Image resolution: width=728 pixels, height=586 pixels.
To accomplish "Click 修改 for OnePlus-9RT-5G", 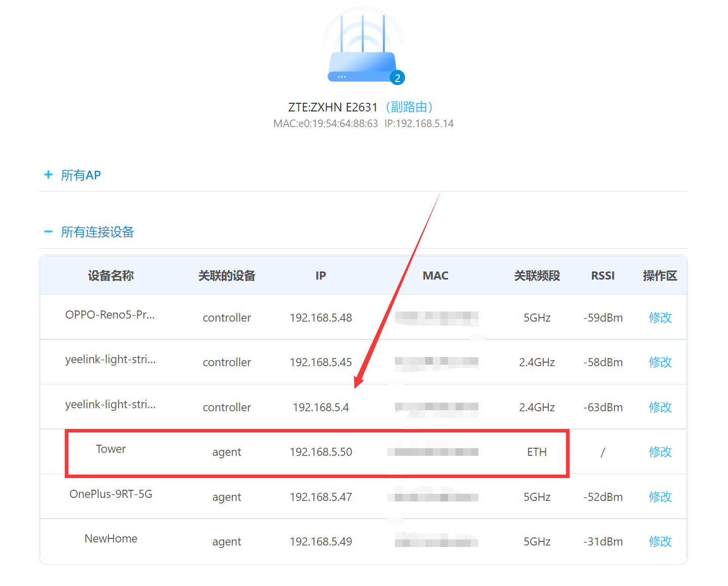I will coord(660,497).
